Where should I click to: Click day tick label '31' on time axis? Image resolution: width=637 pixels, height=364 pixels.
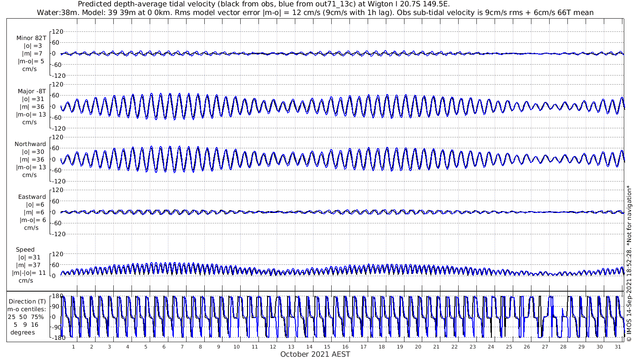pos(617,347)
